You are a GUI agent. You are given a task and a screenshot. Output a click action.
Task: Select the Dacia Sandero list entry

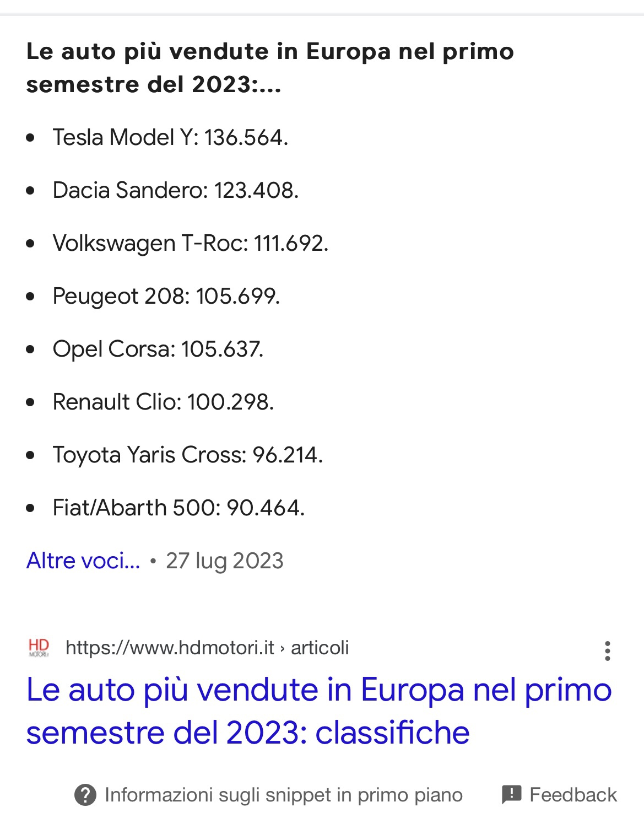click(175, 190)
